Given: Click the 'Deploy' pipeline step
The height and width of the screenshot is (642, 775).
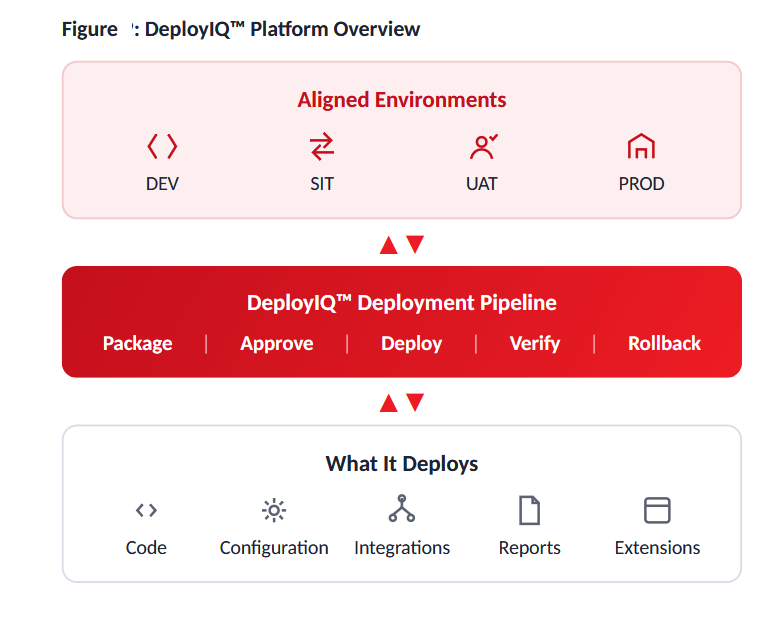Looking at the screenshot, I should 411,343.
